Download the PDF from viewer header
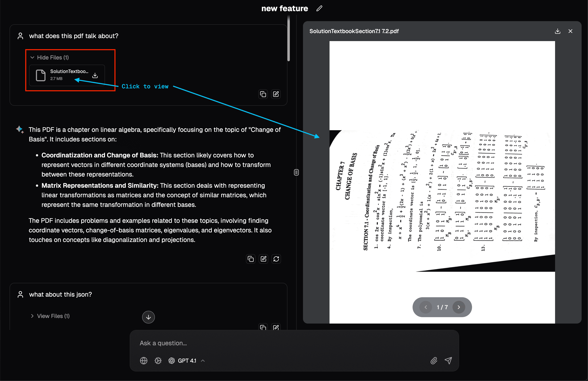 pos(558,31)
